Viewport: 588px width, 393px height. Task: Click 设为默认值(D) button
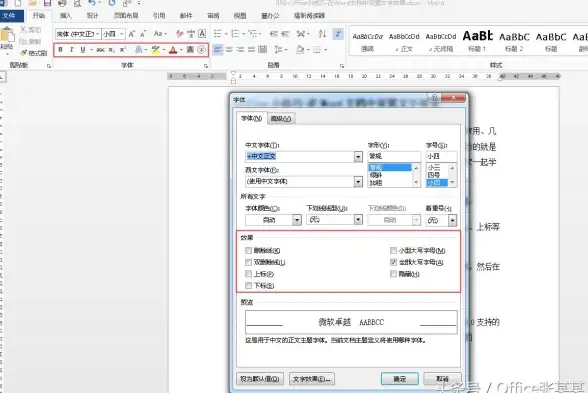coord(260,379)
